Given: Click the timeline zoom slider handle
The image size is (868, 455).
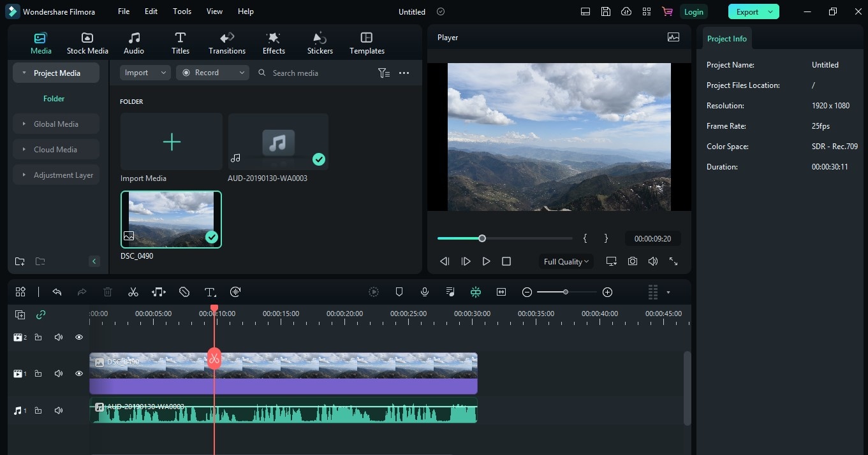Looking at the screenshot, I should 566,292.
